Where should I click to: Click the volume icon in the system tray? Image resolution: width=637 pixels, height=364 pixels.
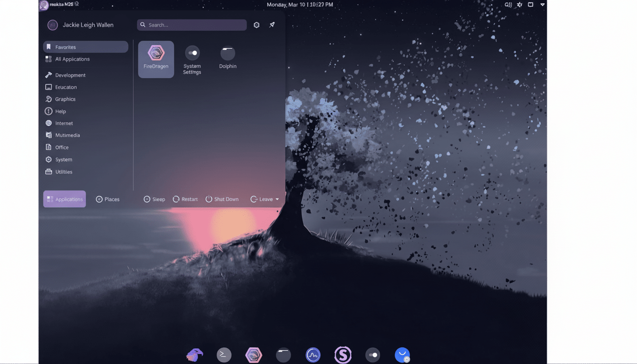point(507,4)
